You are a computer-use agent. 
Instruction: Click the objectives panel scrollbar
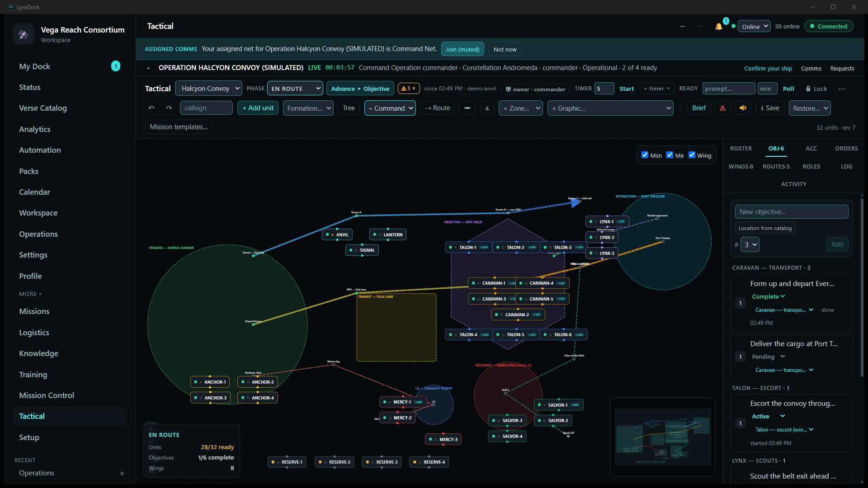862,287
